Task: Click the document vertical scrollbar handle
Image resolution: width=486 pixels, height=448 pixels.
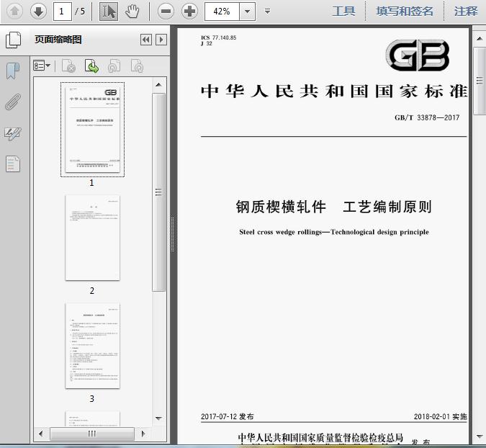Action: point(480,81)
